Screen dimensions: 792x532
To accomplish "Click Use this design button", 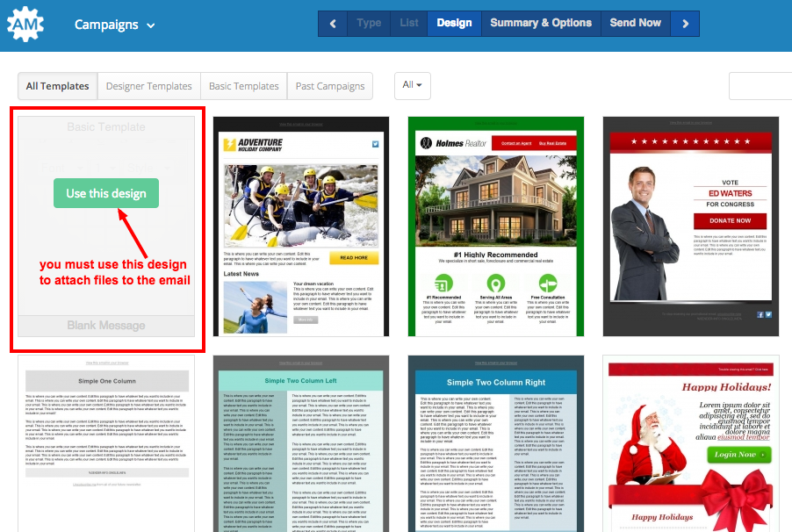I will tap(106, 193).
